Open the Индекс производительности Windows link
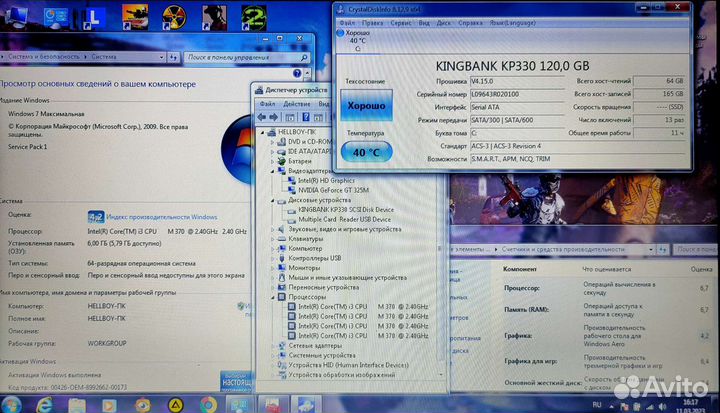 [x=162, y=217]
